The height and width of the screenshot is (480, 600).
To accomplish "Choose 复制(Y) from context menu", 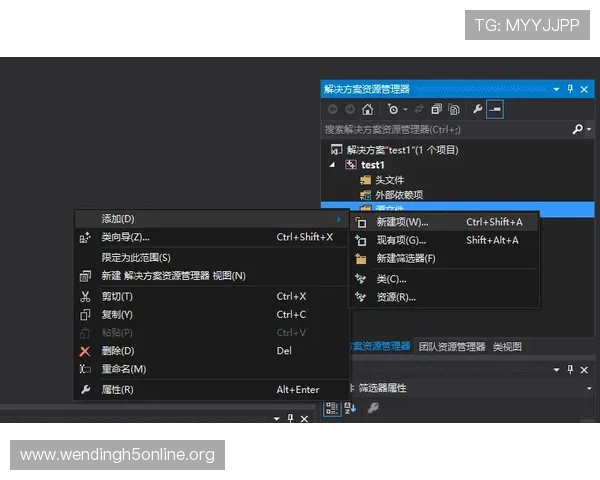I will click(x=211, y=315).
